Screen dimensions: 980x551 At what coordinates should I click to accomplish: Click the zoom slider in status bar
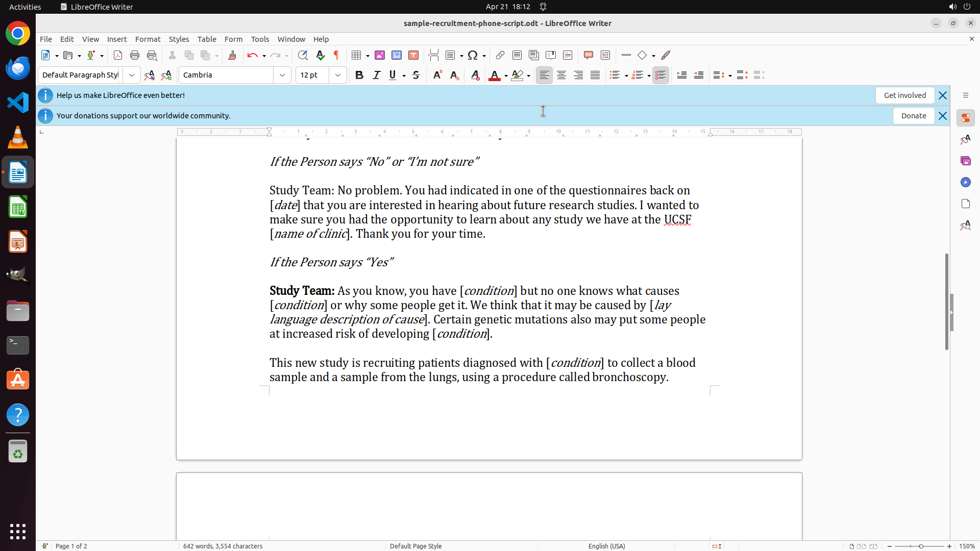920,546
